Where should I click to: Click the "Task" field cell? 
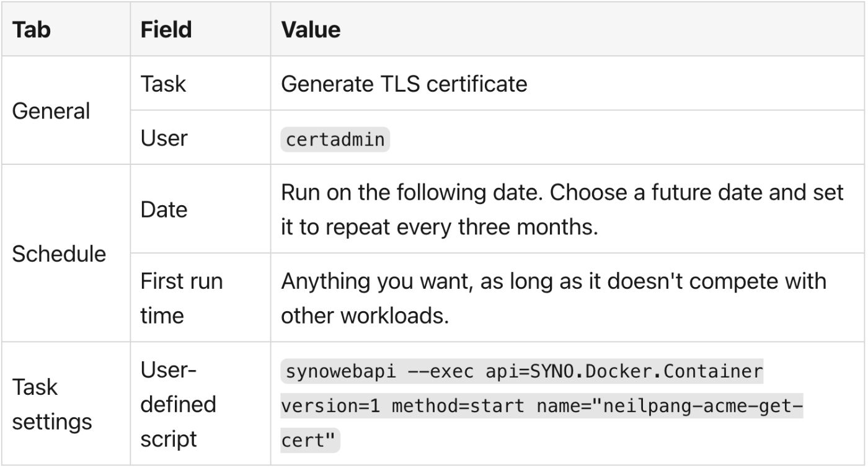pyautogui.click(x=163, y=84)
